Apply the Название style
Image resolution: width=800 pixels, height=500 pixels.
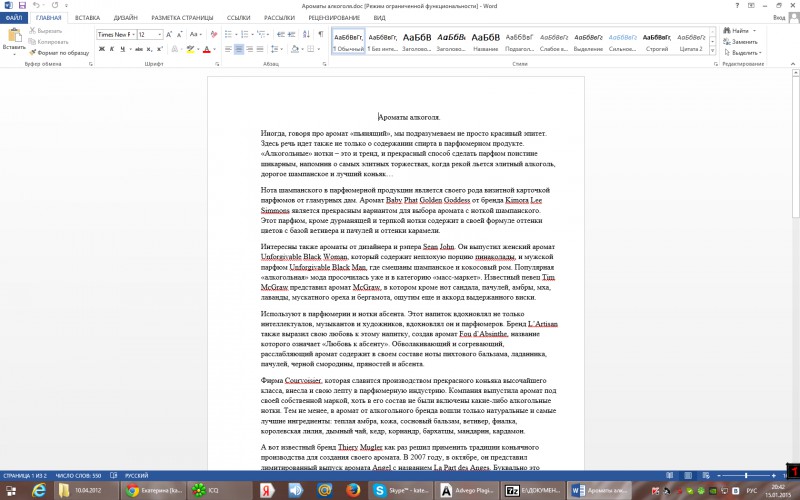[485, 41]
